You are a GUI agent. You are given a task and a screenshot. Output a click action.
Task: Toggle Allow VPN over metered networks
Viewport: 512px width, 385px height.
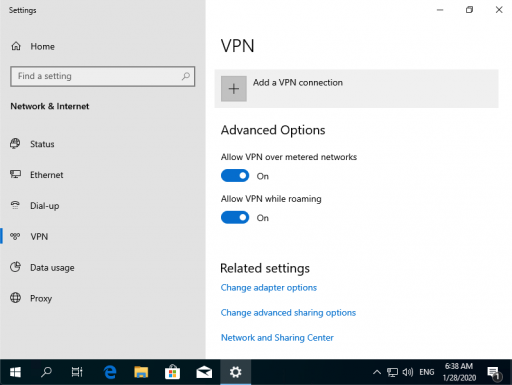[235, 176]
